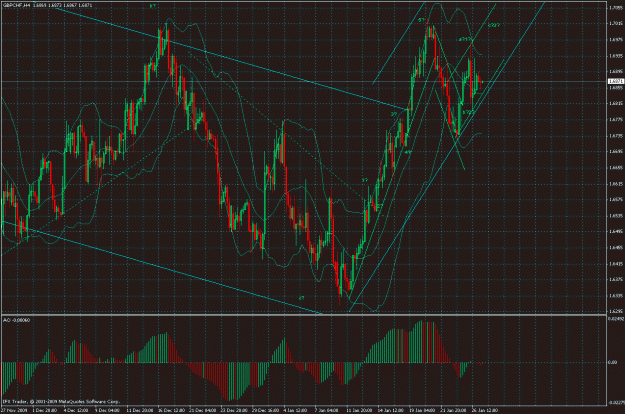Click the 0.00 level label of AO

[613, 362]
